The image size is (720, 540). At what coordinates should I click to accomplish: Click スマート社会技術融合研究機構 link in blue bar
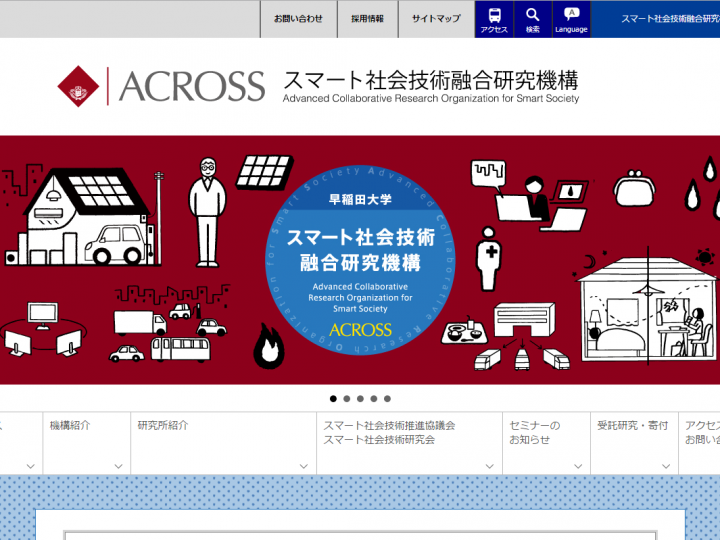point(670,19)
